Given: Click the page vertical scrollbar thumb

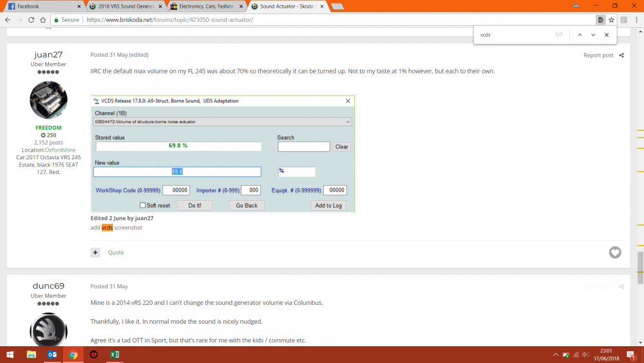Looking at the screenshot, I should click(x=640, y=268).
